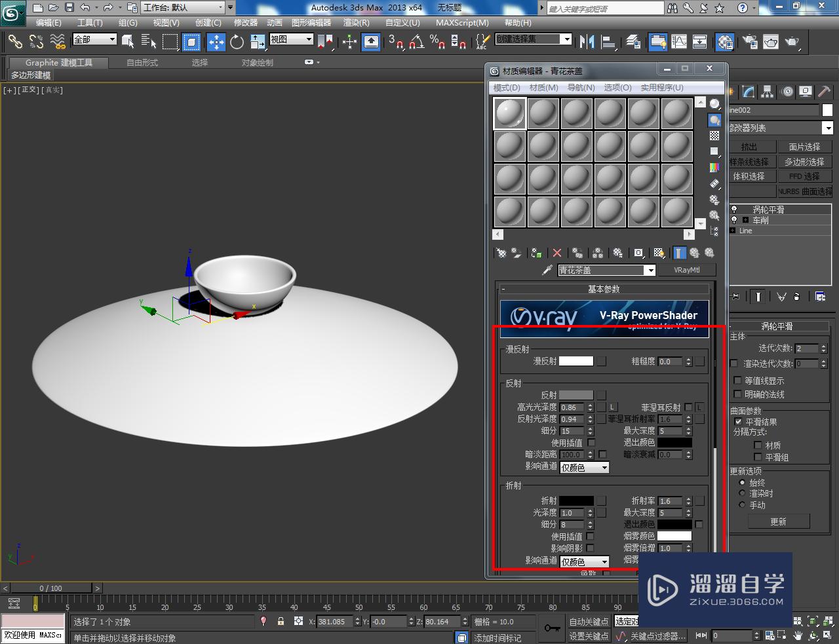Toggle the material editor Background checker icon

click(x=714, y=136)
